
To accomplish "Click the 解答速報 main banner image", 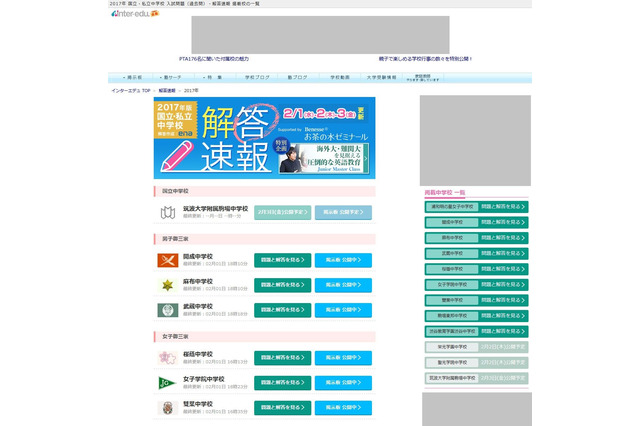I will coord(265,137).
